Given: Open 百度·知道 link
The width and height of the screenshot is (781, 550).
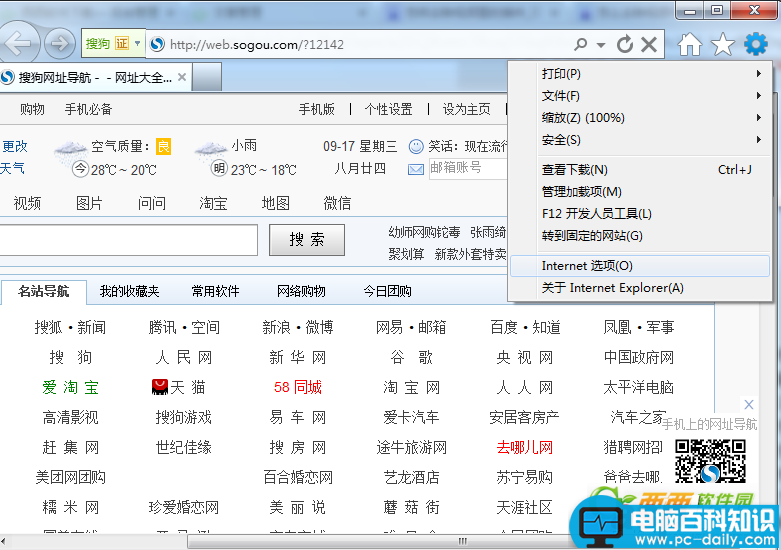Looking at the screenshot, I should pyautogui.click(x=525, y=327).
